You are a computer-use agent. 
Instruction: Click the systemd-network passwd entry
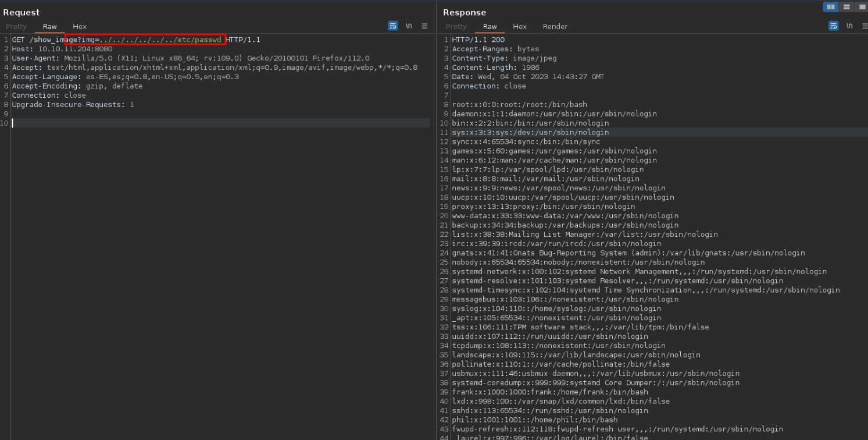pos(640,272)
